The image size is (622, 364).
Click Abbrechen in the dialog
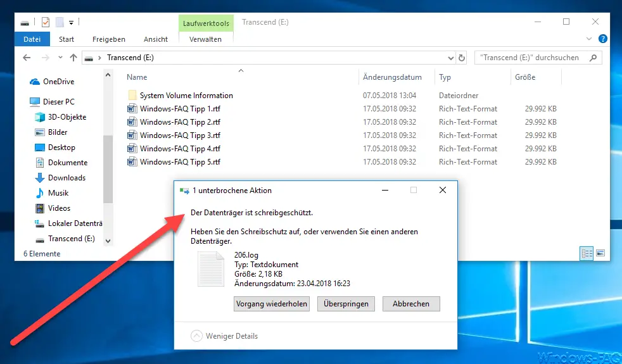pyautogui.click(x=411, y=304)
